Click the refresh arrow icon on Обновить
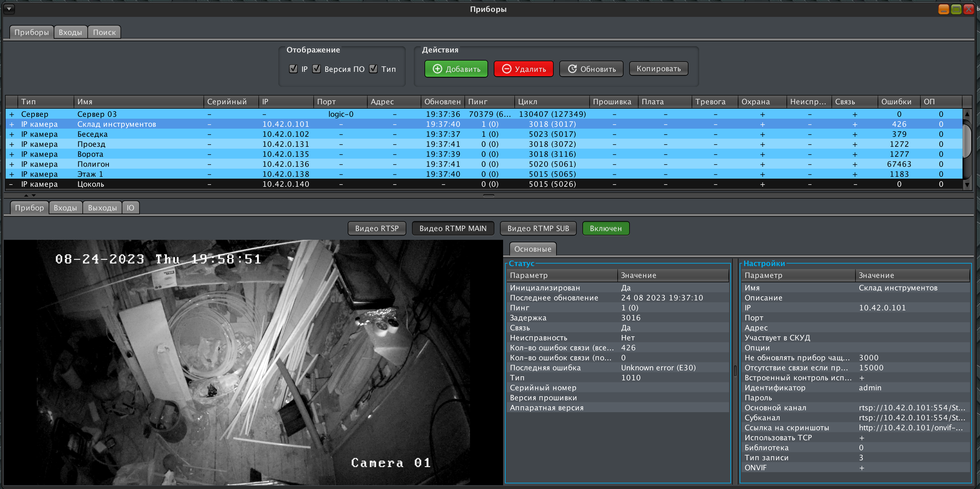Screen dimensions: 980x489 pyautogui.click(x=572, y=69)
